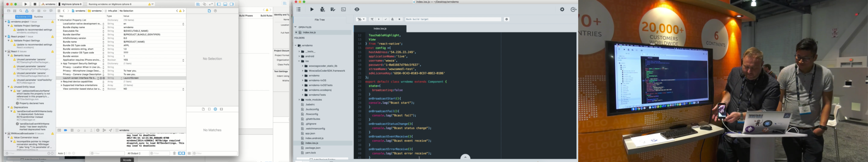This screenshot has width=868, height=162.
Task: Click step over in Xcode debug bar
Action: click(x=79, y=130)
